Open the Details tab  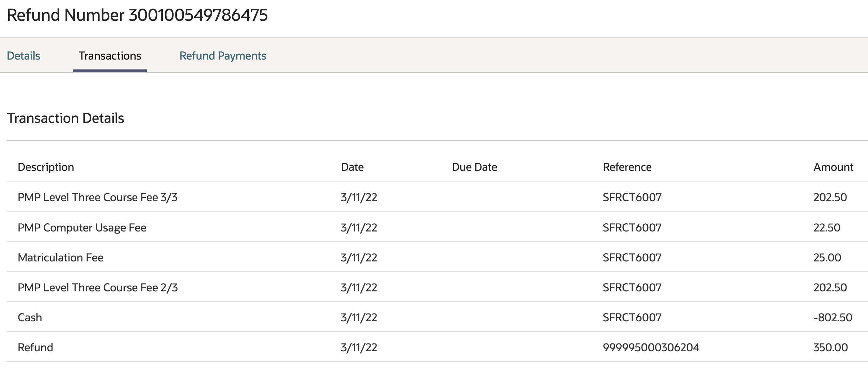(x=24, y=56)
